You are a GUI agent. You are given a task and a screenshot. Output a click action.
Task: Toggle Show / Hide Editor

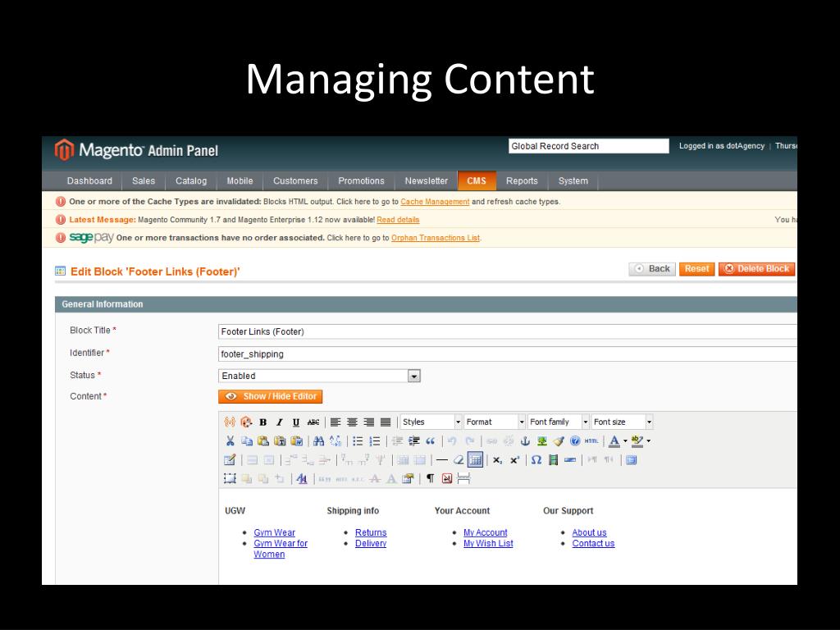point(271,396)
